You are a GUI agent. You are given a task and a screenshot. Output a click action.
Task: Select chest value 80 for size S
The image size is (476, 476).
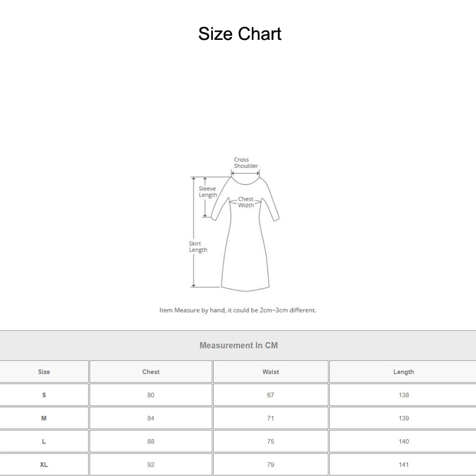(x=151, y=395)
